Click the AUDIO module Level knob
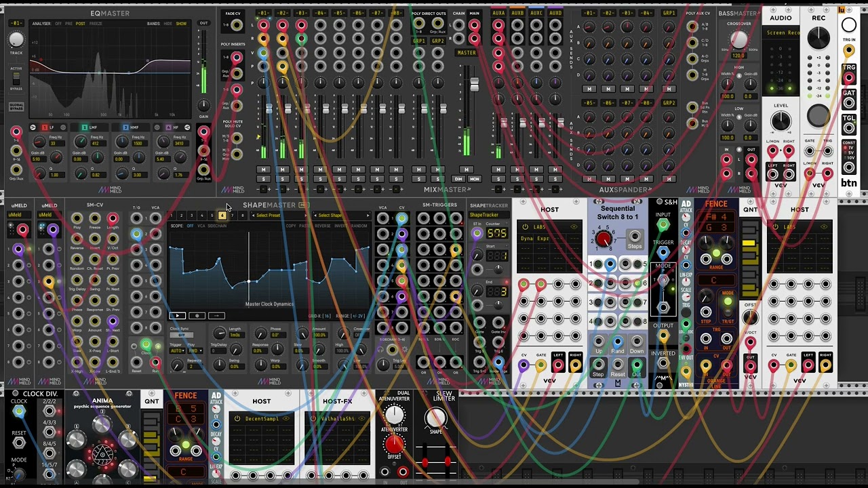The image size is (868, 488). pyautogui.click(x=781, y=121)
